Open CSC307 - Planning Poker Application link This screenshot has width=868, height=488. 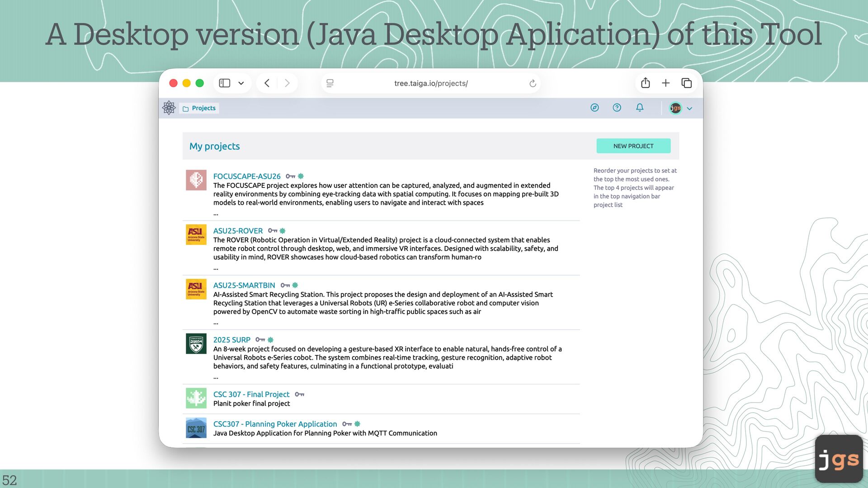click(275, 424)
